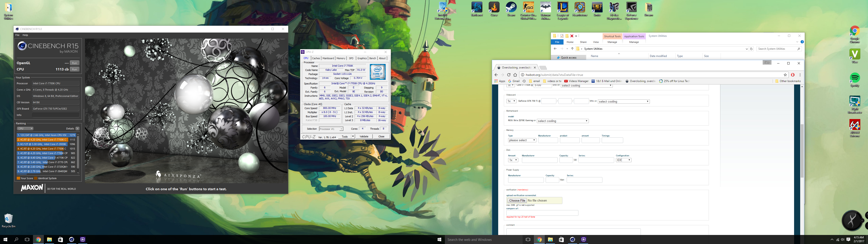Select the Smite desktop icon

(x=597, y=9)
